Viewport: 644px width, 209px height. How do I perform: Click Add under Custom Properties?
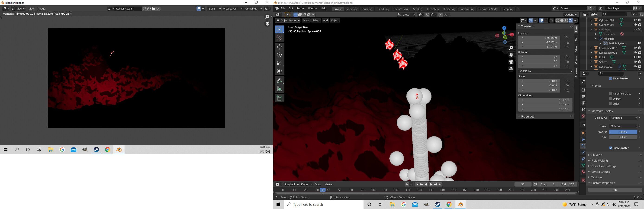click(x=615, y=189)
